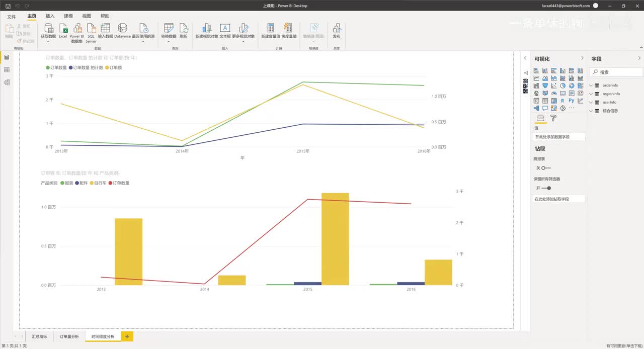
Task: Click 有可用更新 download link
Action: click(x=624, y=346)
